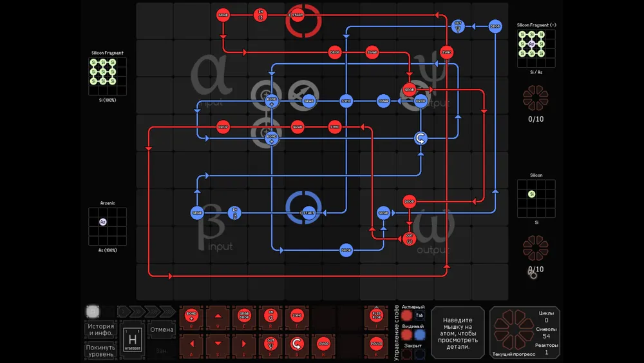
Task: Click the blue OUT ψ node
Action: coord(458,26)
